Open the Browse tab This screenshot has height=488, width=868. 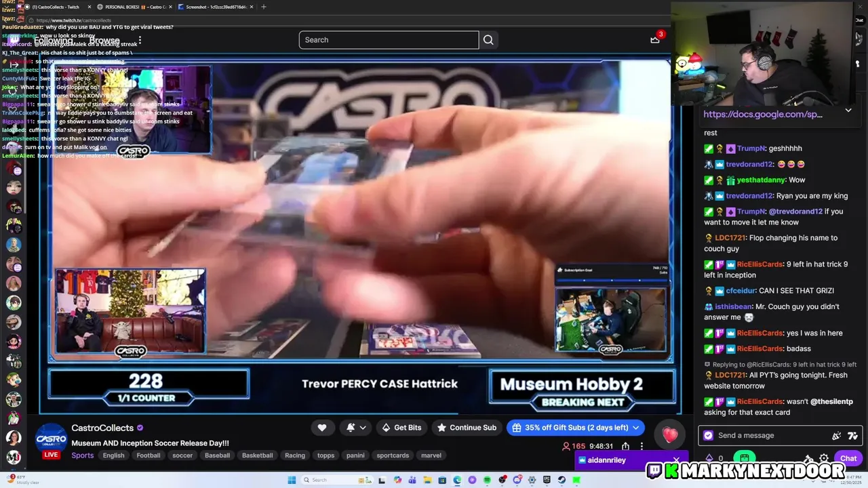pyautogui.click(x=104, y=41)
